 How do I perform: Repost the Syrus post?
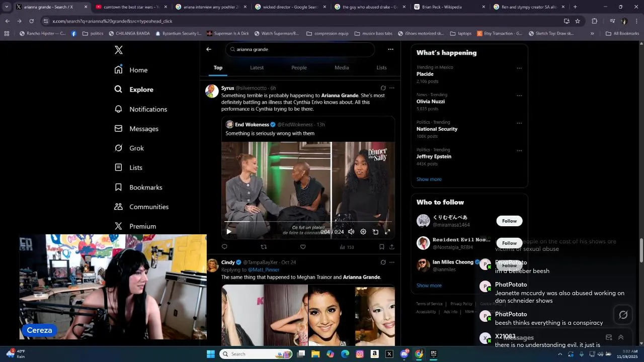click(x=264, y=247)
